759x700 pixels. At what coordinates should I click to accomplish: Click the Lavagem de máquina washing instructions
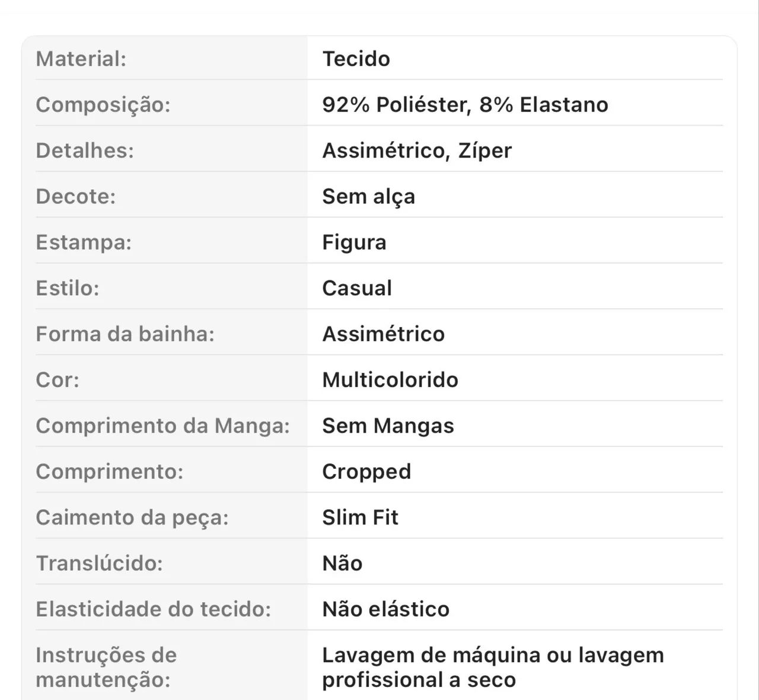(x=493, y=667)
